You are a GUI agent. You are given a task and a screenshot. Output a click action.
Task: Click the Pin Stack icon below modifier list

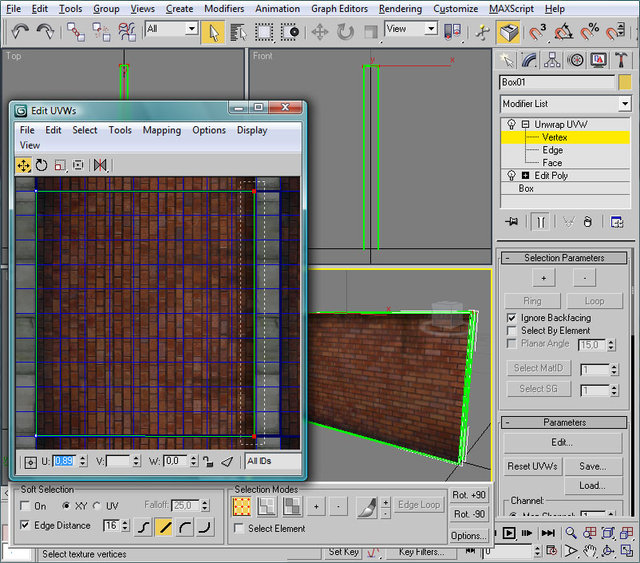tap(512, 222)
